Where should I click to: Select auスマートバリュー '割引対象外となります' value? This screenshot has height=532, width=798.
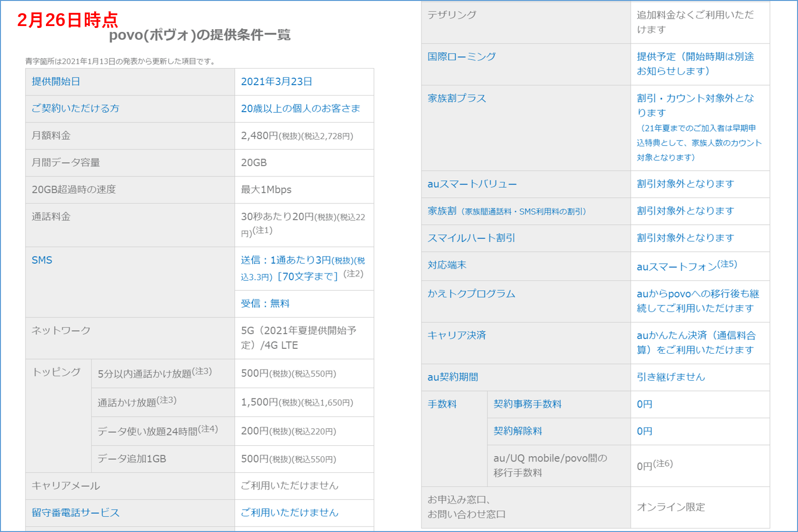pyautogui.click(x=685, y=184)
